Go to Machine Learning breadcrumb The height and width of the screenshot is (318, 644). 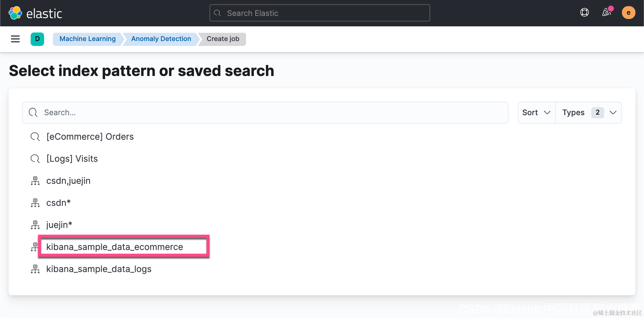pos(88,39)
